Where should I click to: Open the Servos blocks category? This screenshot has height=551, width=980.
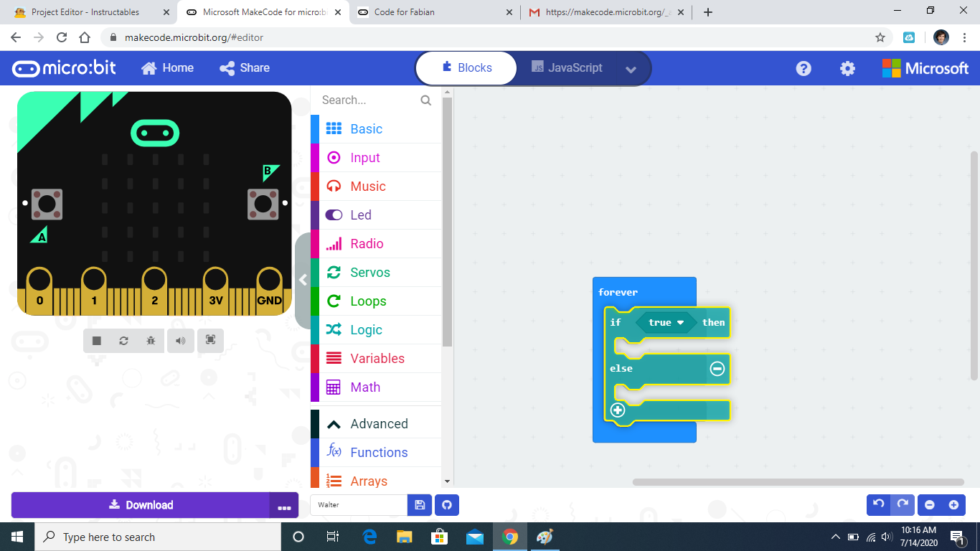[x=376, y=273]
